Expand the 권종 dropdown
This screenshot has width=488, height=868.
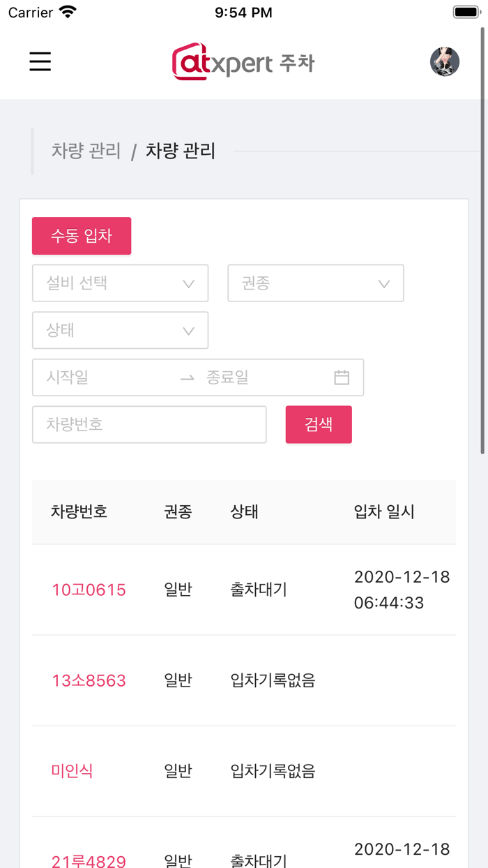point(315,283)
